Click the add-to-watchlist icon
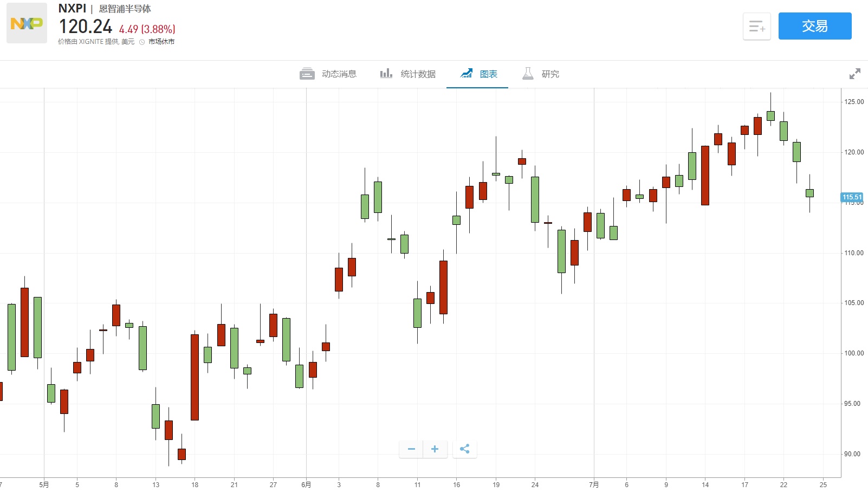Screen dimensions: 868x492 [756, 26]
